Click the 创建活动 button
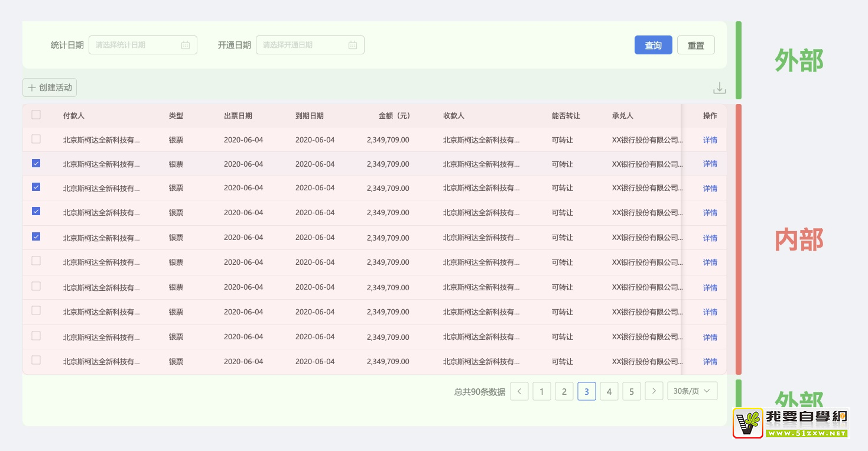The height and width of the screenshot is (451, 868). (50, 87)
